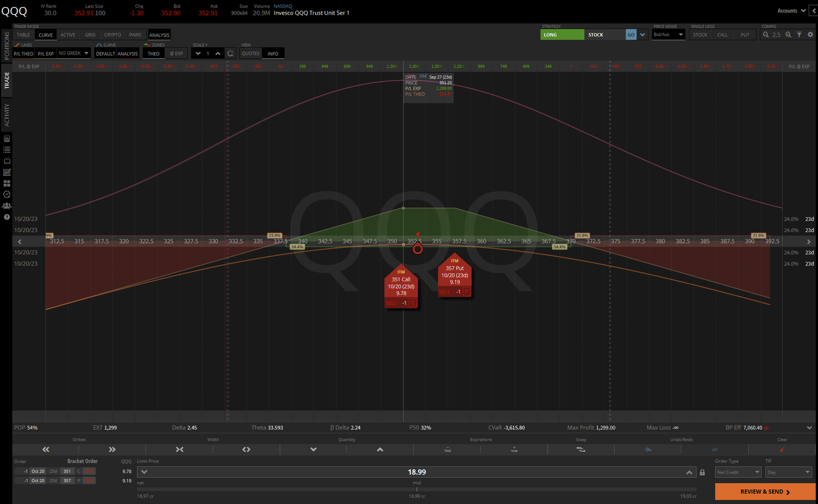
Task: Pan the price axis right arrow
Action: pos(809,242)
